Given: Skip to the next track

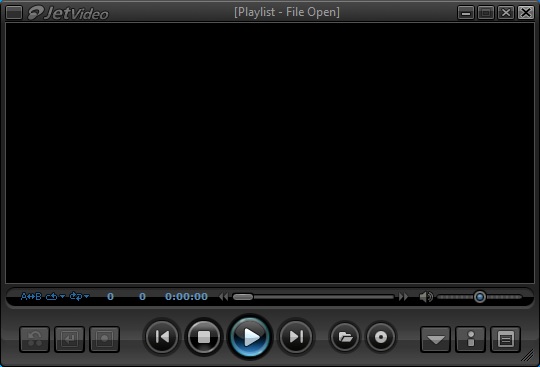Looking at the screenshot, I should (296, 337).
